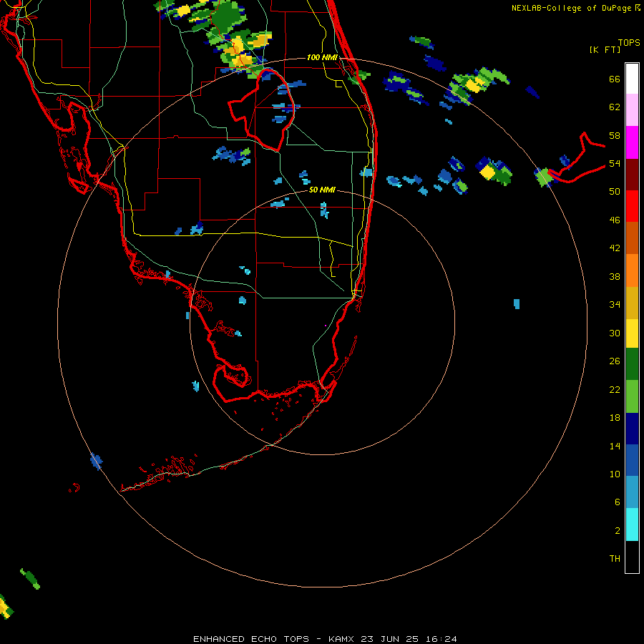Click the legend value "46"

pyautogui.click(x=615, y=220)
